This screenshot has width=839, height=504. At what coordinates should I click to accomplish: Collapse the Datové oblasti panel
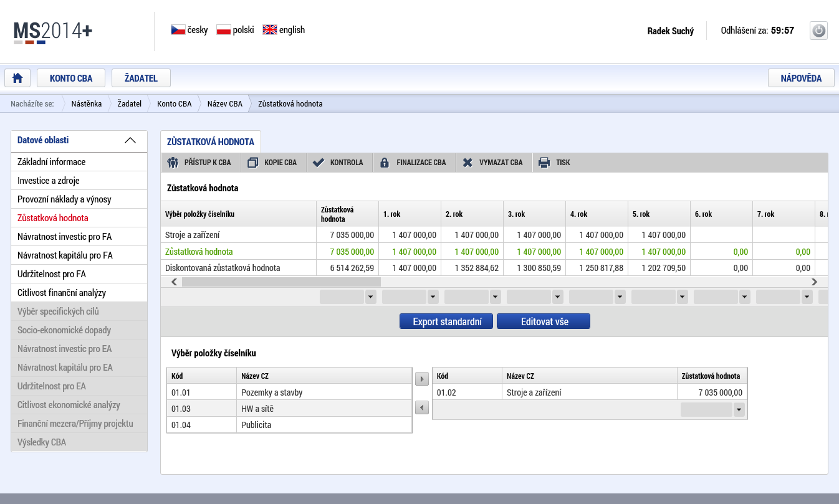[x=130, y=140]
